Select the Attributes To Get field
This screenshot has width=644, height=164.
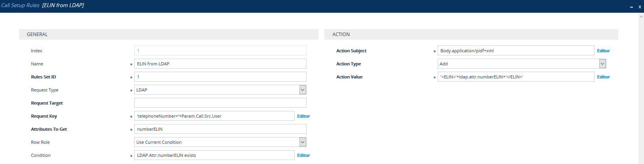click(220, 129)
